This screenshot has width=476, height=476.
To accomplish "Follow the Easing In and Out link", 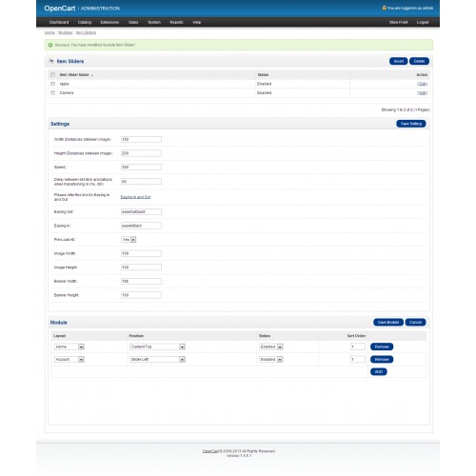I will coord(135,197).
